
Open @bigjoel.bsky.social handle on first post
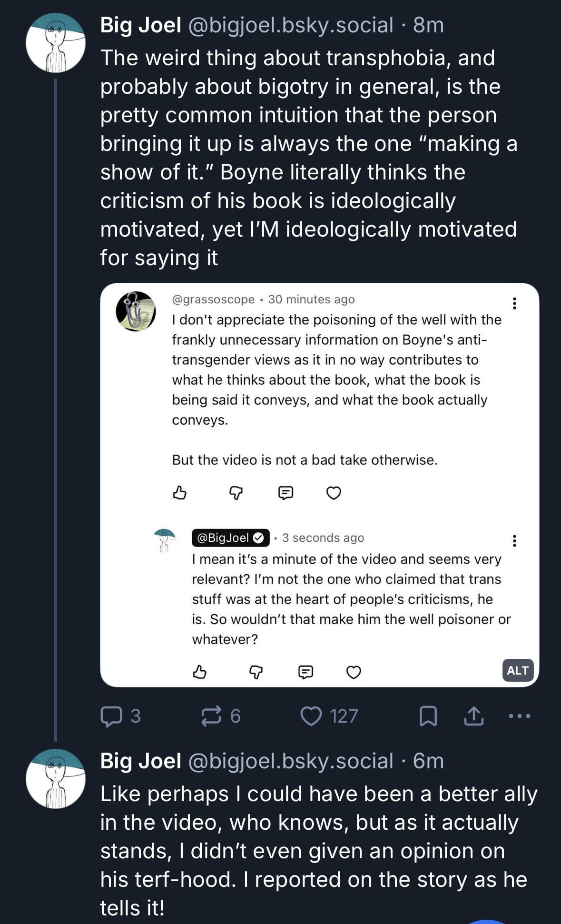pos(291,25)
